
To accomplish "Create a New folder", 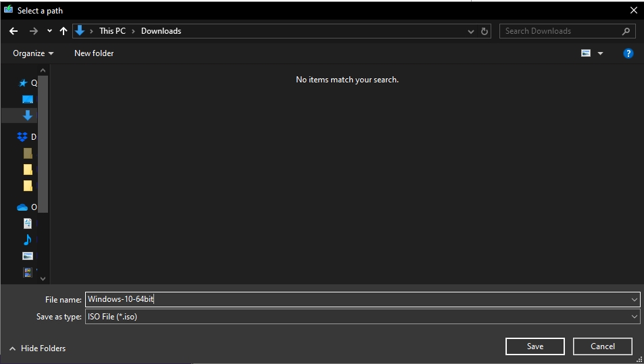I will (x=94, y=53).
